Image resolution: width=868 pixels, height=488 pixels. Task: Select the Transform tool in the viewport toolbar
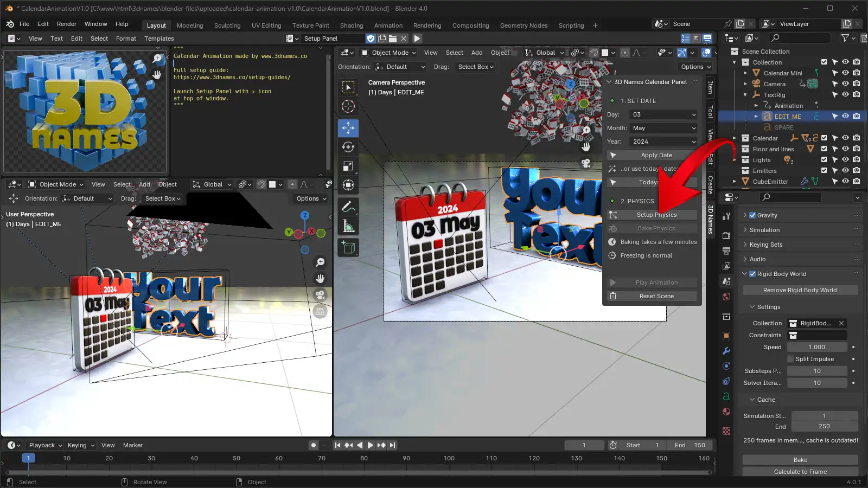[348, 185]
